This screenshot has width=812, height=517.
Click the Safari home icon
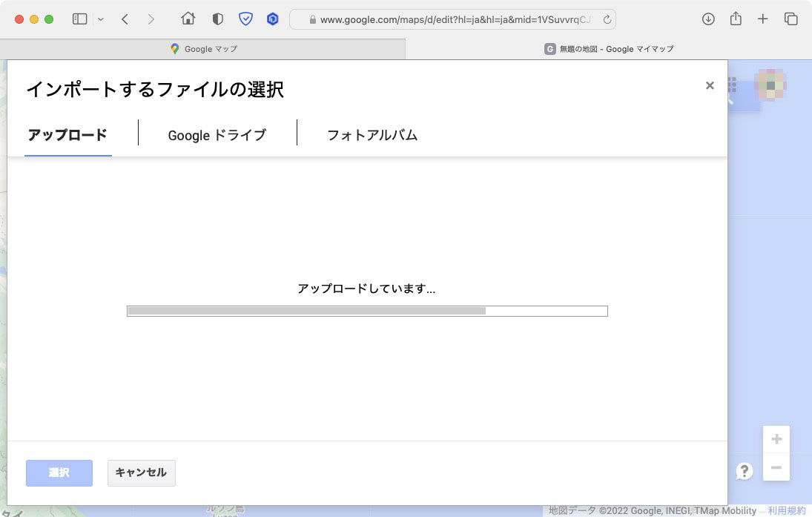(x=188, y=19)
